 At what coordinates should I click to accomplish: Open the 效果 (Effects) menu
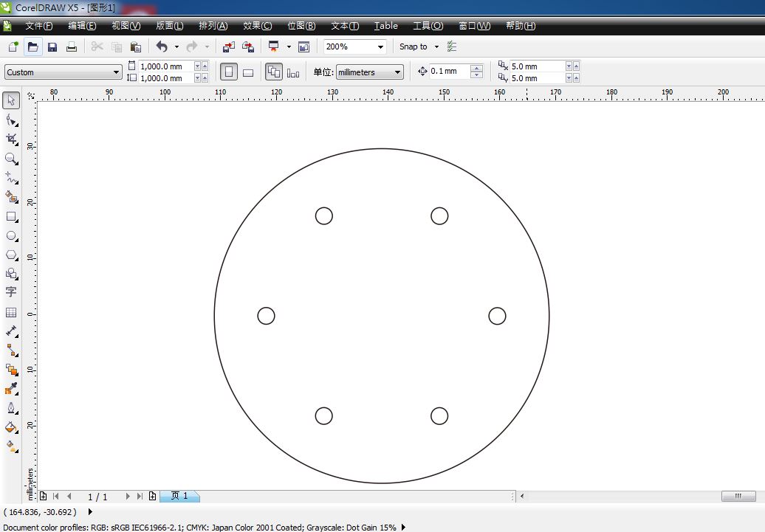pos(256,26)
